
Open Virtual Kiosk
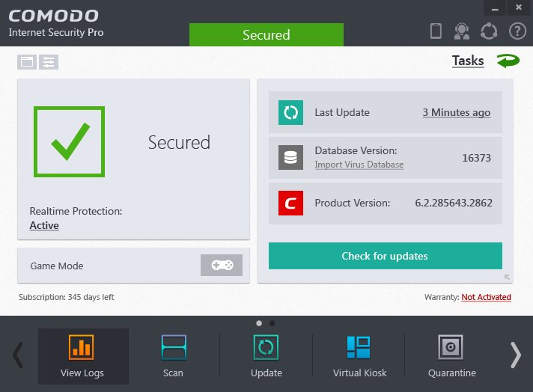pos(359,356)
